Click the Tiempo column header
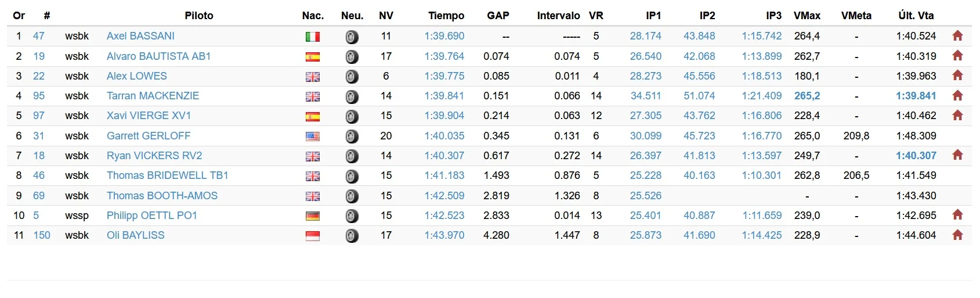 446,16
